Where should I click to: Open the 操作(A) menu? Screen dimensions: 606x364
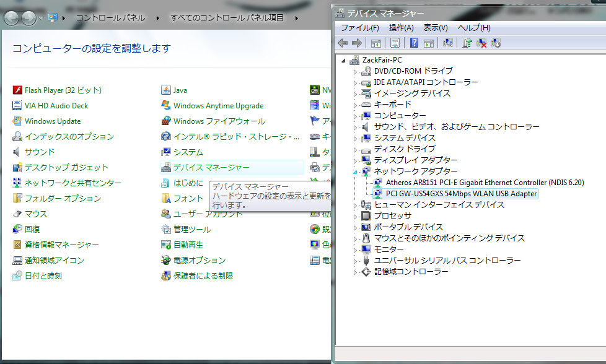point(401,28)
